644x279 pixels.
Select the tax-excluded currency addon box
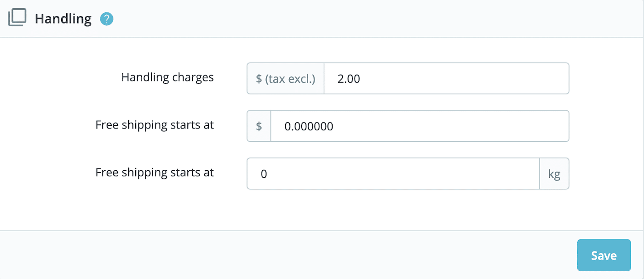(x=285, y=78)
